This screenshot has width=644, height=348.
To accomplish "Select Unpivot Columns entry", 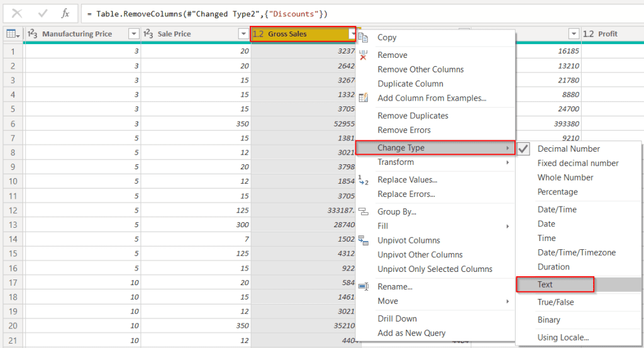I will point(409,240).
